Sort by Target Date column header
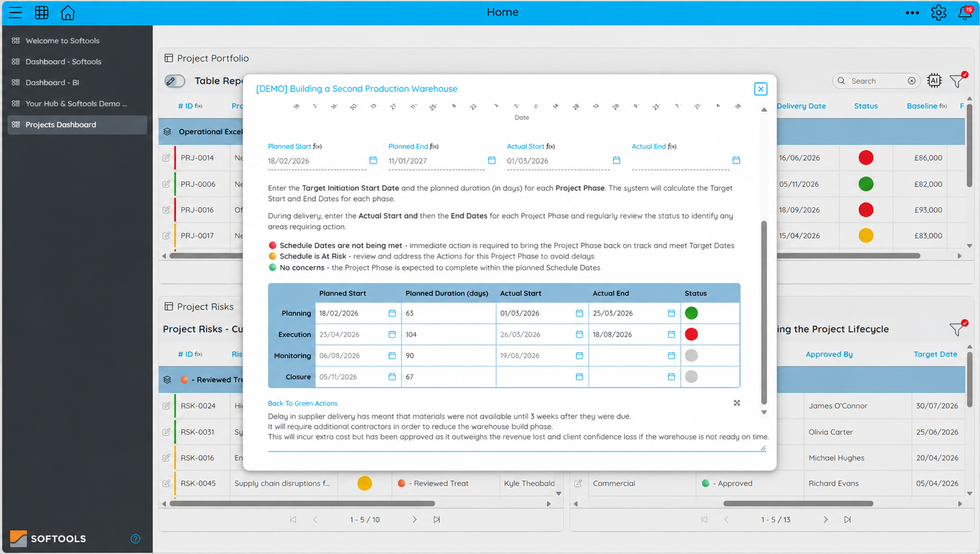Screen dimensions: 980x554 935,354
